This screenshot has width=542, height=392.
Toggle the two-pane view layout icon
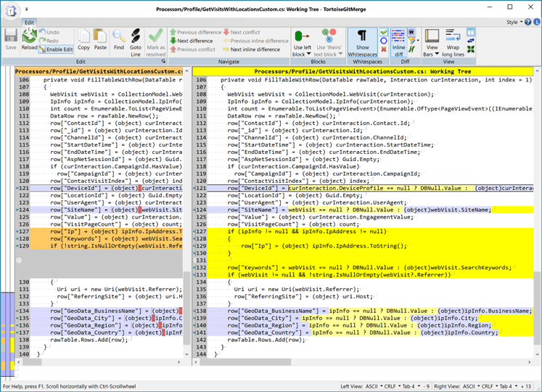coord(471,32)
